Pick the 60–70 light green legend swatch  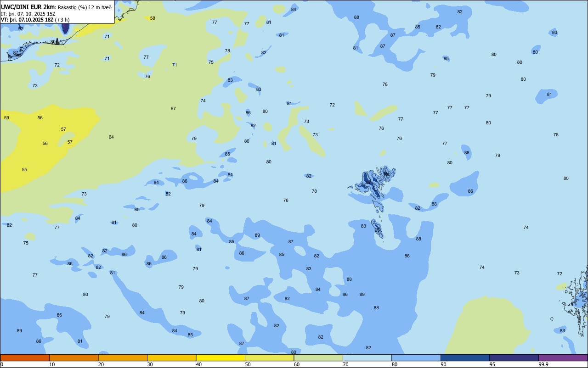pyautogui.click(x=318, y=357)
